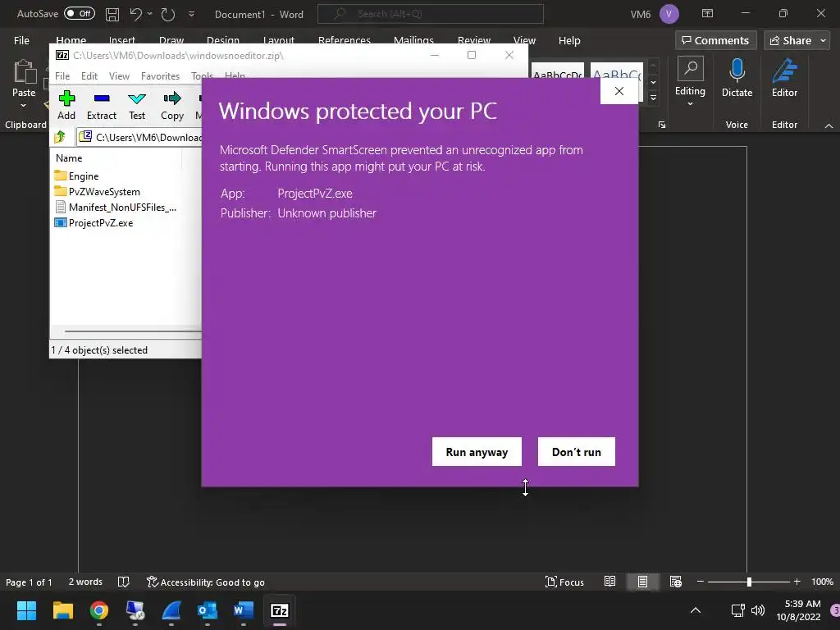The height and width of the screenshot is (630, 840).
Task: Open Styles pane dialog launcher
Action: coord(662,125)
